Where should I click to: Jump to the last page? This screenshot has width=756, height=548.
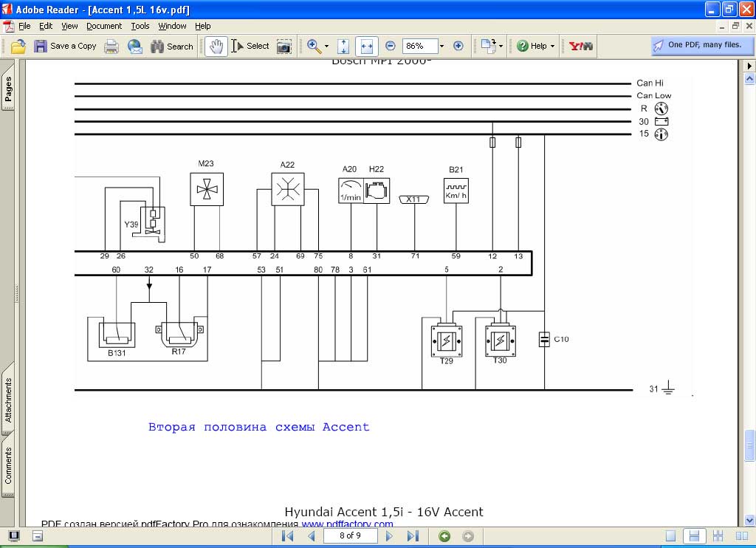pyautogui.click(x=413, y=536)
